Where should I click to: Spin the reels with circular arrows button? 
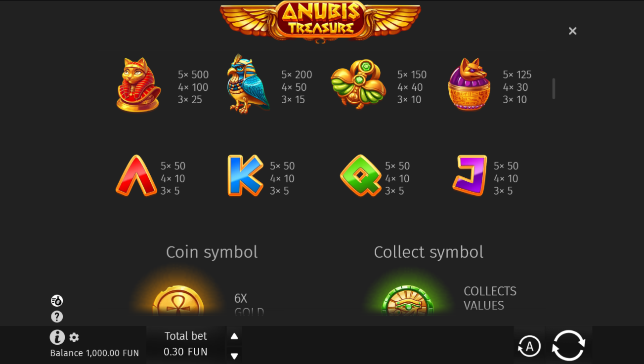[568, 345]
